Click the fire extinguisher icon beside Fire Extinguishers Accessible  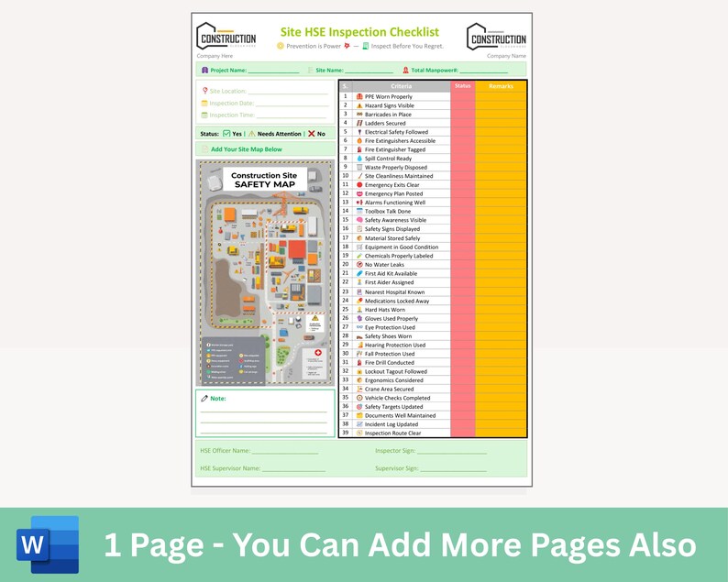pos(359,140)
